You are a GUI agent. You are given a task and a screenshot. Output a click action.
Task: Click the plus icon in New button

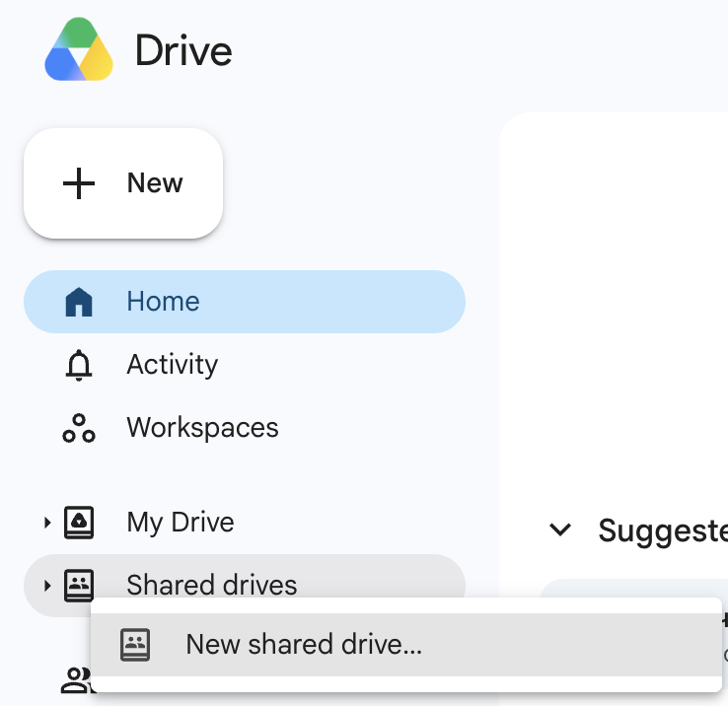pyautogui.click(x=79, y=183)
